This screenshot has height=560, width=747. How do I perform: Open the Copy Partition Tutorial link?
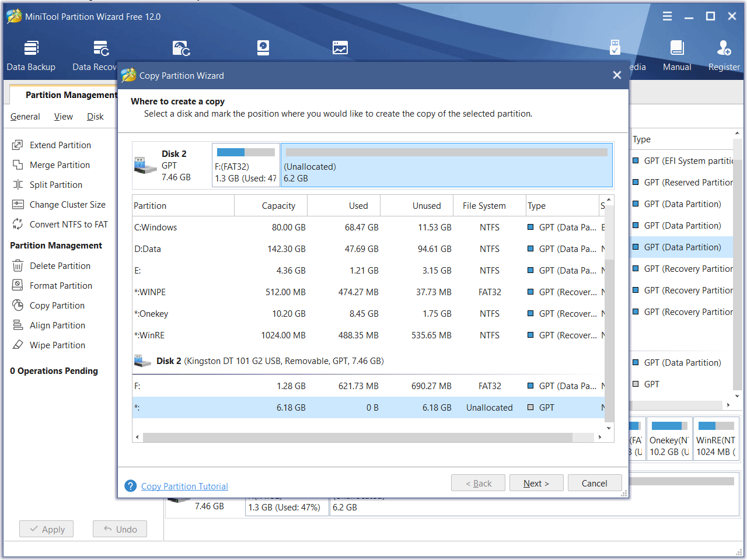[x=184, y=486]
